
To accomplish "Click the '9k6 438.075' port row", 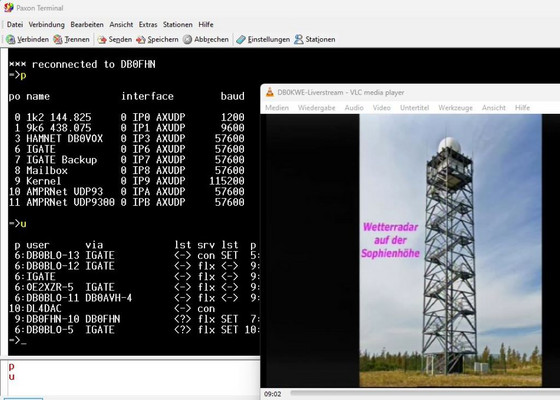I will pyautogui.click(x=127, y=128).
